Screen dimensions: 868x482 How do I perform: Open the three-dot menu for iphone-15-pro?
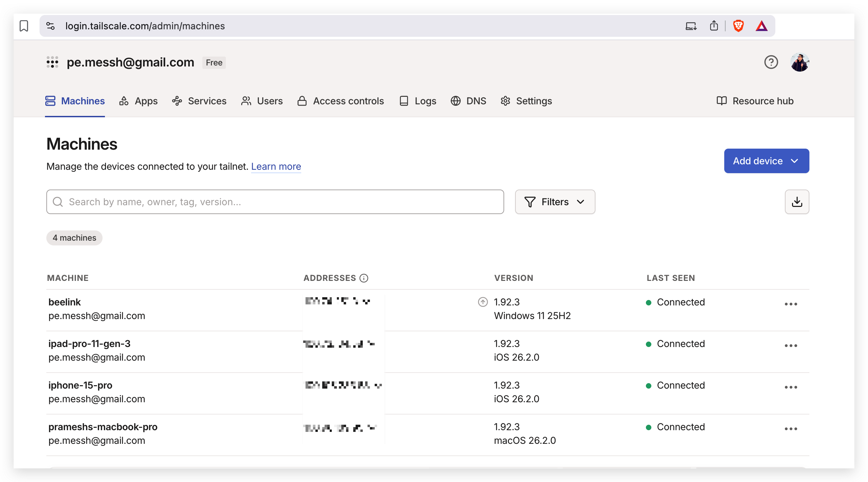(x=791, y=387)
